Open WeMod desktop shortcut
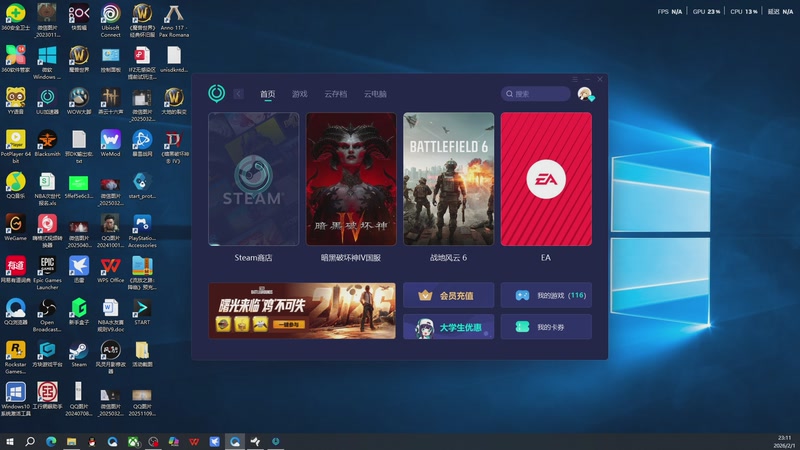The height and width of the screenshot is (450, 800). 110,143
